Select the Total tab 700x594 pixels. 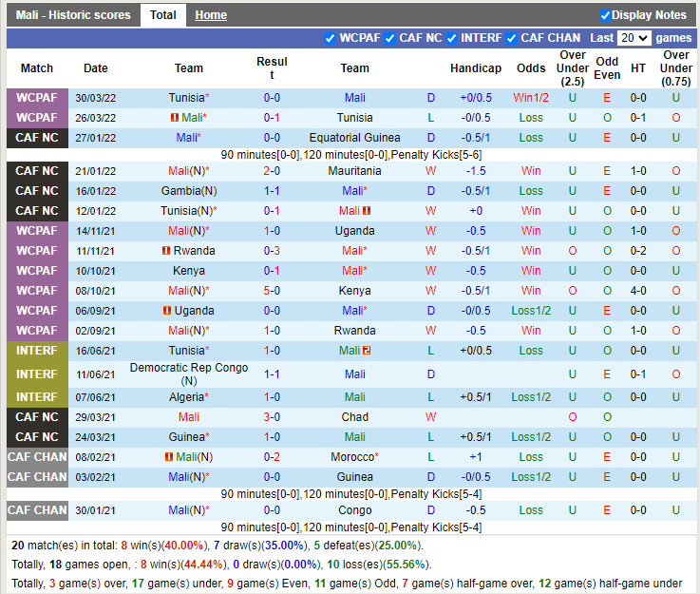(x=163, y=15)
